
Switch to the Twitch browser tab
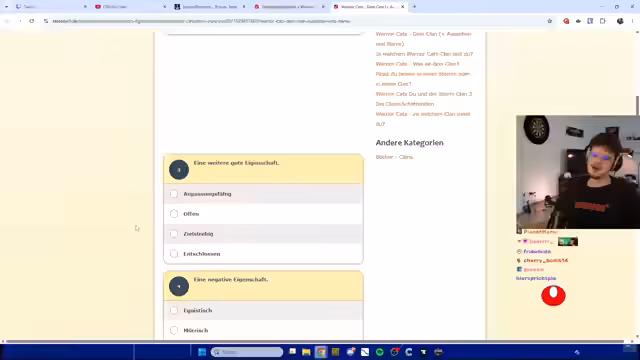click(51, 7)
